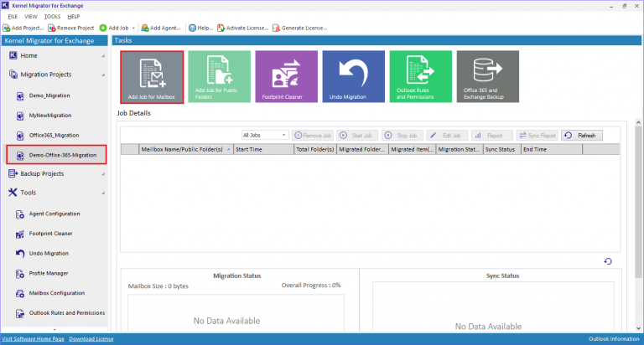Screen dimensions: 644x345
Task: Open the MyNewMigration project
Action: [x=50, y=116]
